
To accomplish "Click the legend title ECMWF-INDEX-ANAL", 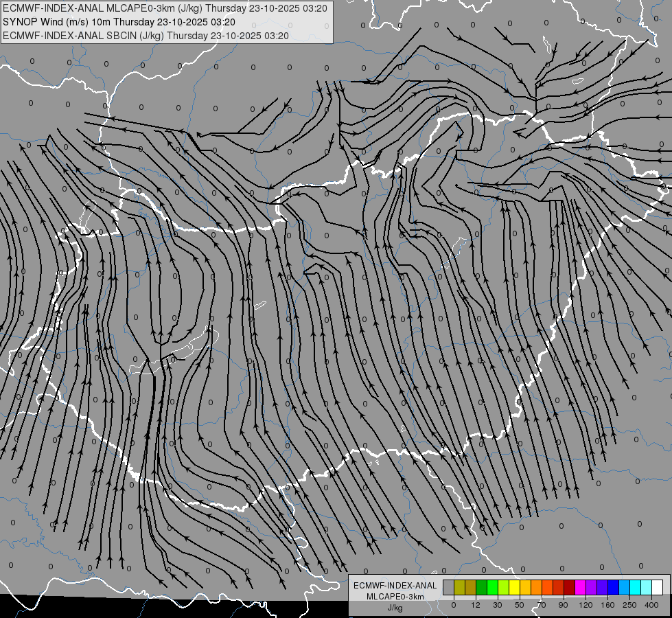I will 395,586.
